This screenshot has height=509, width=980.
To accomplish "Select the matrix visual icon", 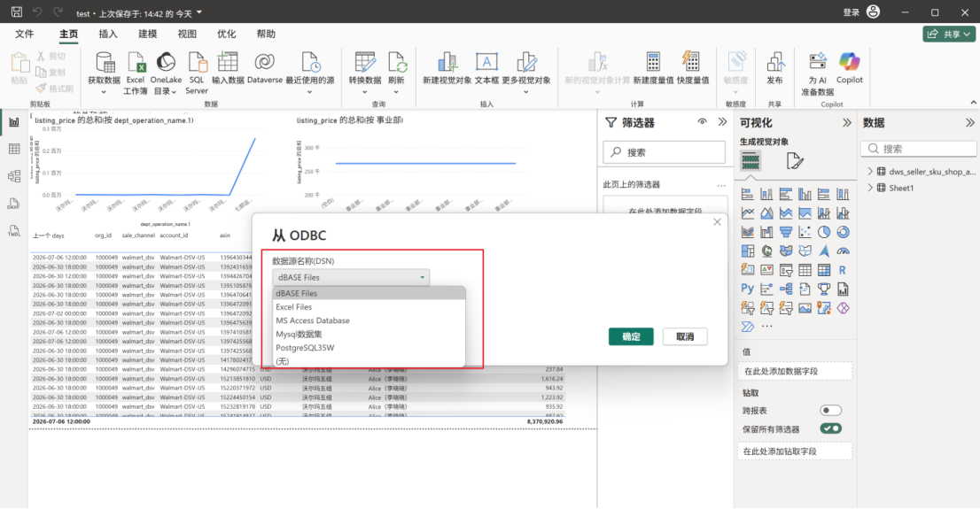I will click(x=824, y=270).
